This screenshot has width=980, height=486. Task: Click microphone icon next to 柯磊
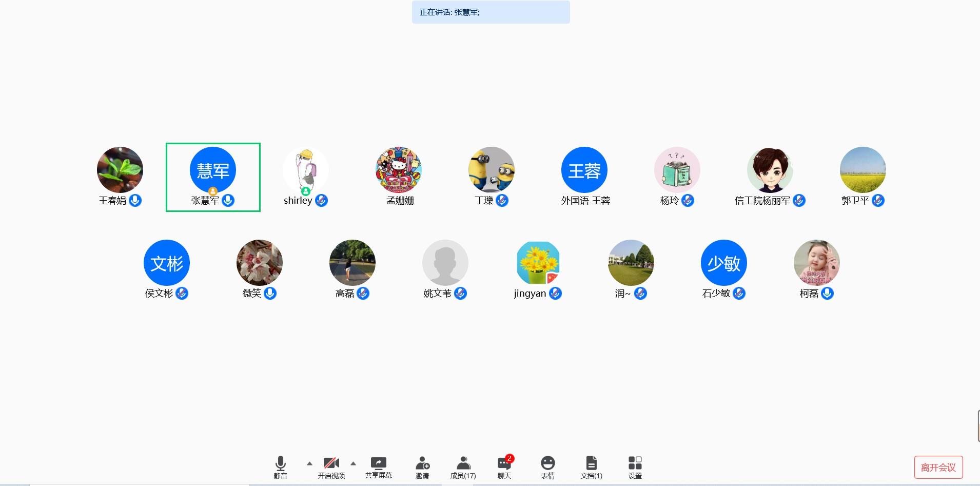pos(827,293)
